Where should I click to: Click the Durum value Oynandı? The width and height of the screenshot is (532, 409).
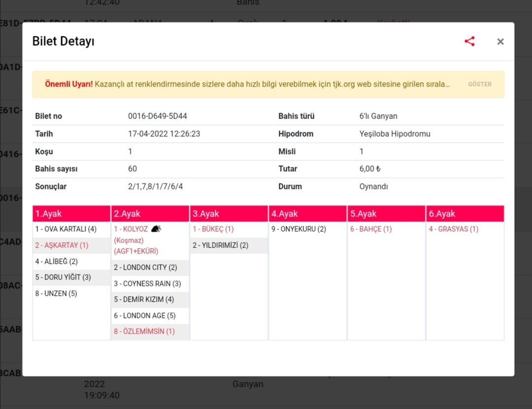(x=373, y=187)
